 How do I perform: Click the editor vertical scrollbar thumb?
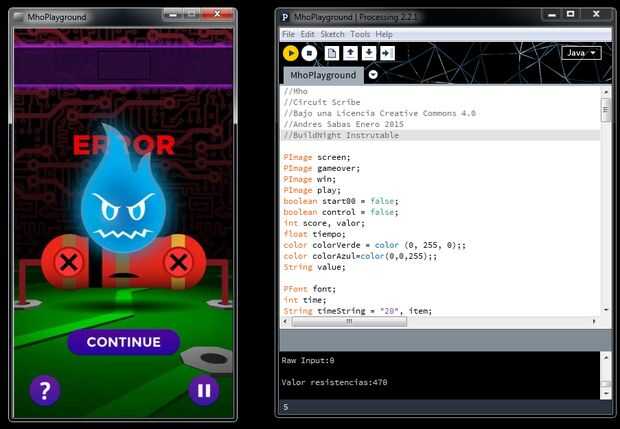(606, 110)
